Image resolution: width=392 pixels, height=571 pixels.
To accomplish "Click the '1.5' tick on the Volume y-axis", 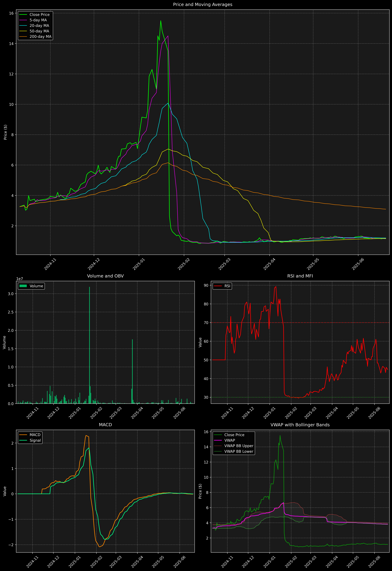I will coord(11,349).
